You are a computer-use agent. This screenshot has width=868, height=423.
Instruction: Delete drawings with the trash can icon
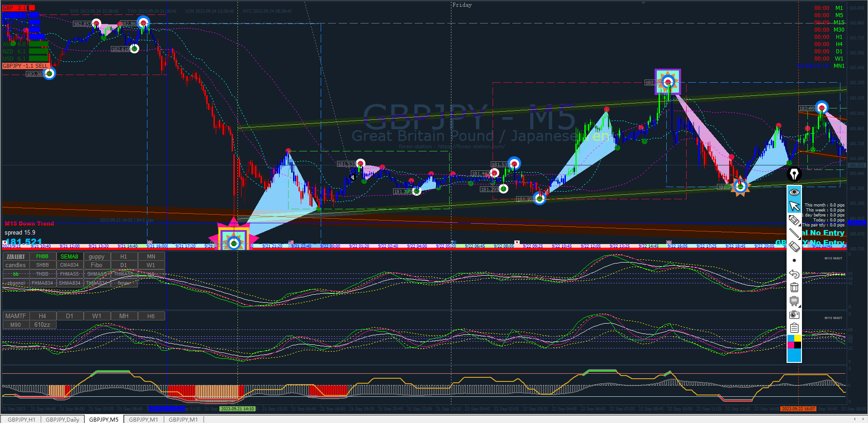(x=794, y=287)
